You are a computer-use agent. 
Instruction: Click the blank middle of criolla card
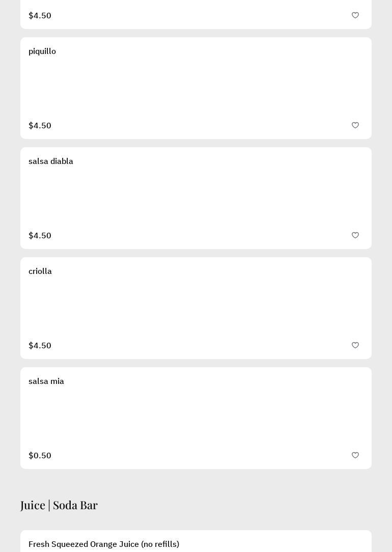coord(196,308)
